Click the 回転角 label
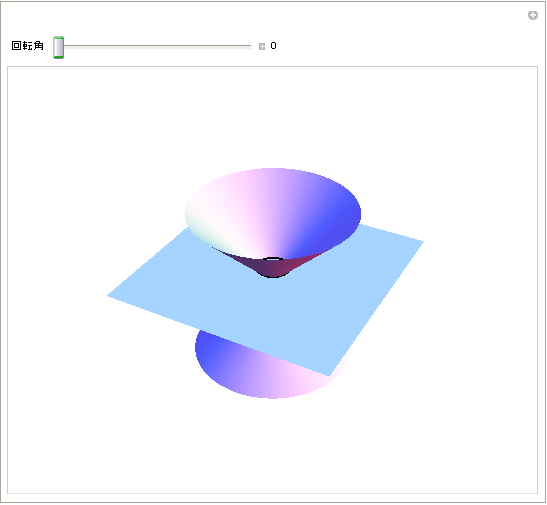Image resolution: width=547 pixels, height=505 pixels. pos(28,46)
